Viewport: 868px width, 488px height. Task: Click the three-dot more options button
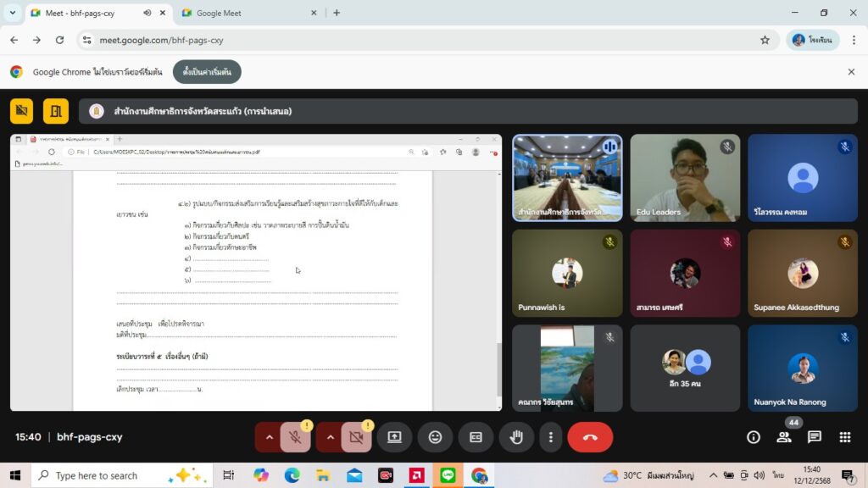pos(551,437)
